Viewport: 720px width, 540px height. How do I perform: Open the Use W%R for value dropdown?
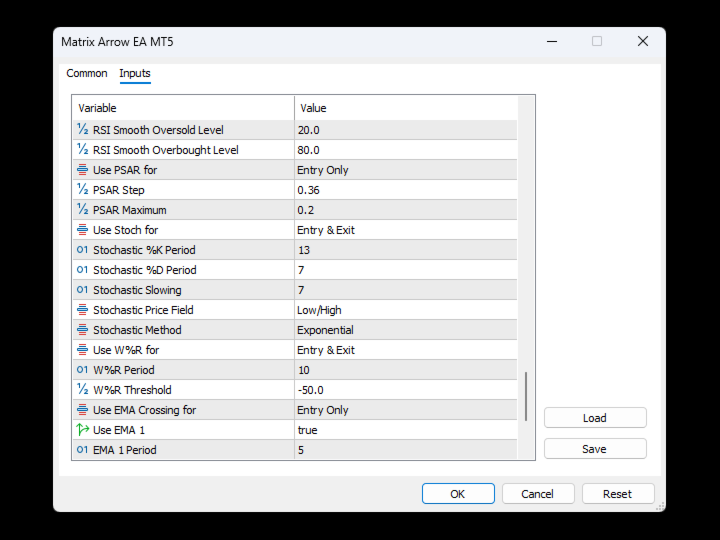[405, 350]
